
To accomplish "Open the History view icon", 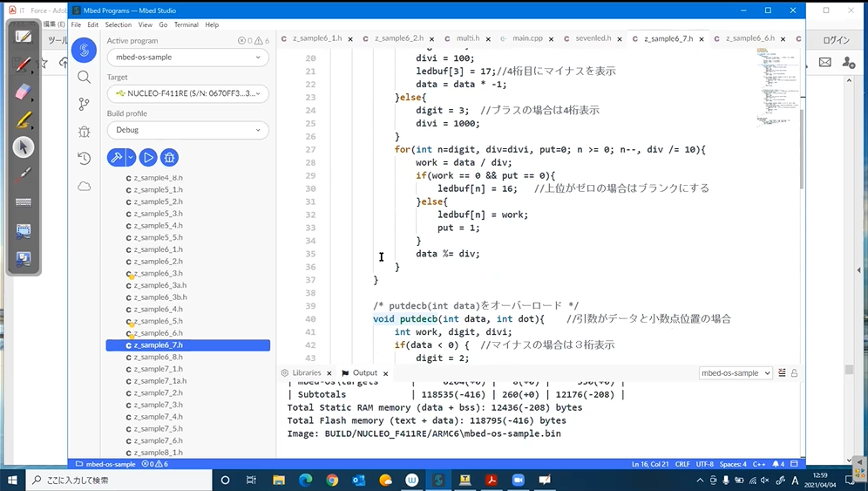I will click(84, 159).
